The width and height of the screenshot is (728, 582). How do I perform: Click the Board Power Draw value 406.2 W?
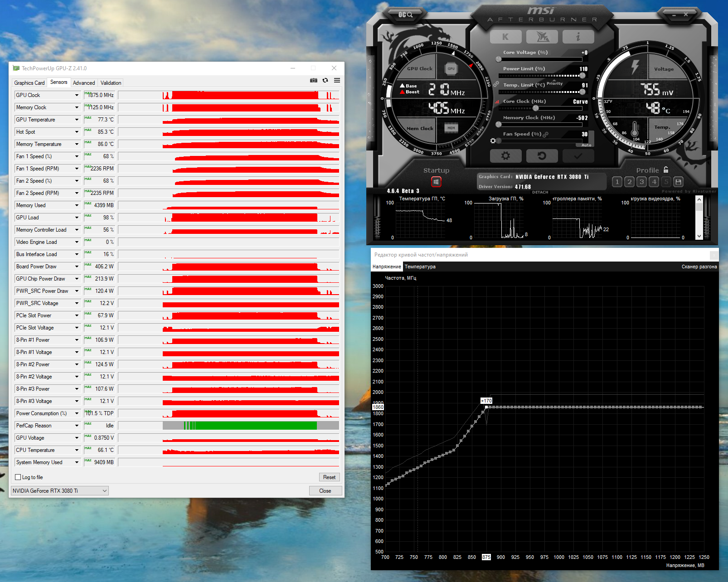(x=104, y=267)
